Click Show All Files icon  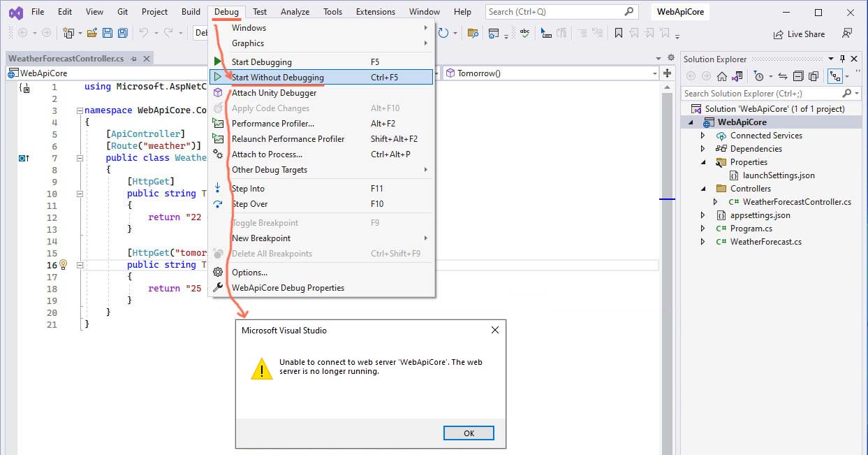pos(814,76)
